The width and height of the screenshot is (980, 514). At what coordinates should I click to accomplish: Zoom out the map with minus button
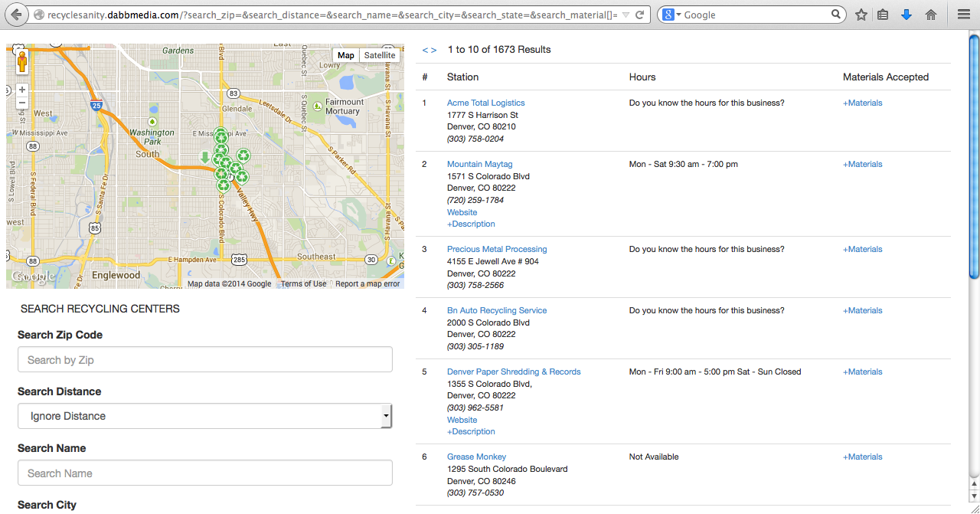pos(22,103)
